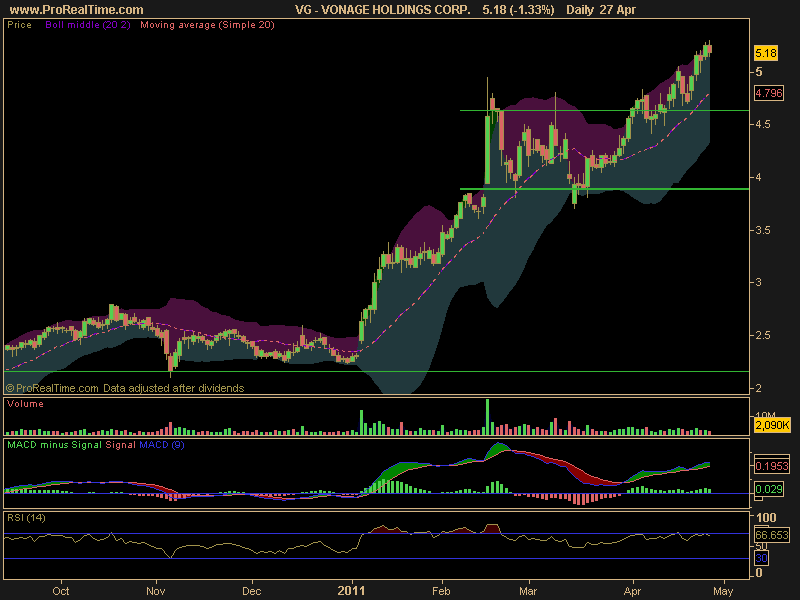
Task: Click the VG - VONAGE HOLDINGS CORP. title
Action: coord(383,10)
